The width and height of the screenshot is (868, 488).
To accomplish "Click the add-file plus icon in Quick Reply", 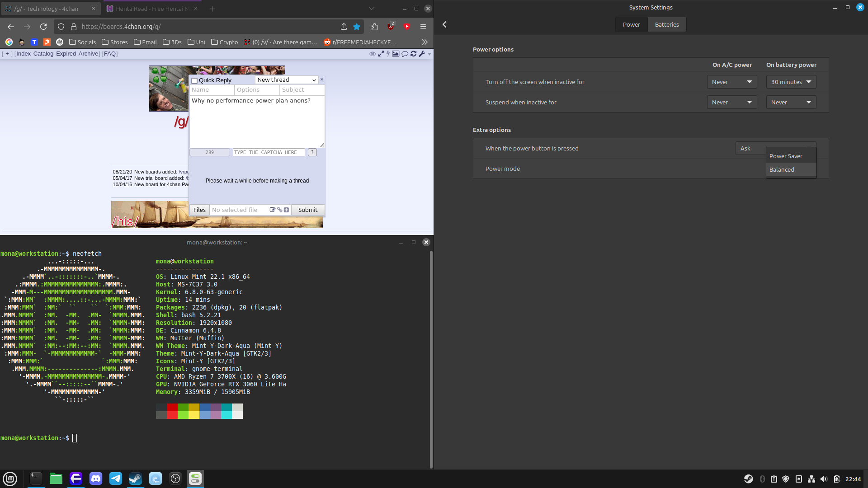I will coord(286,210).
